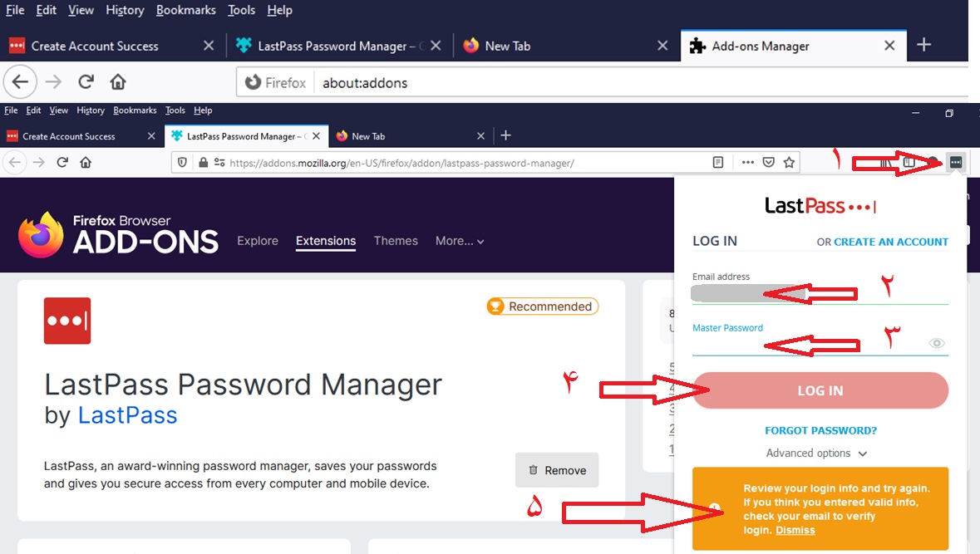Click CREATE AN ACCOUNT link
The height and width of the screenshot is (554, 980).
point(890,242)
